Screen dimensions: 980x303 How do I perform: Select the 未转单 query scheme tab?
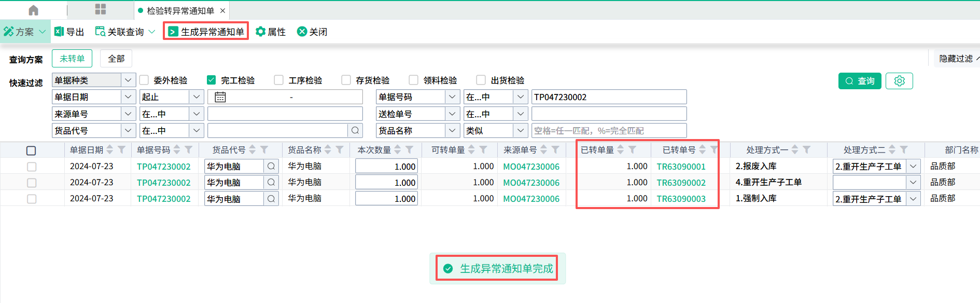click(x=72, y=59)
